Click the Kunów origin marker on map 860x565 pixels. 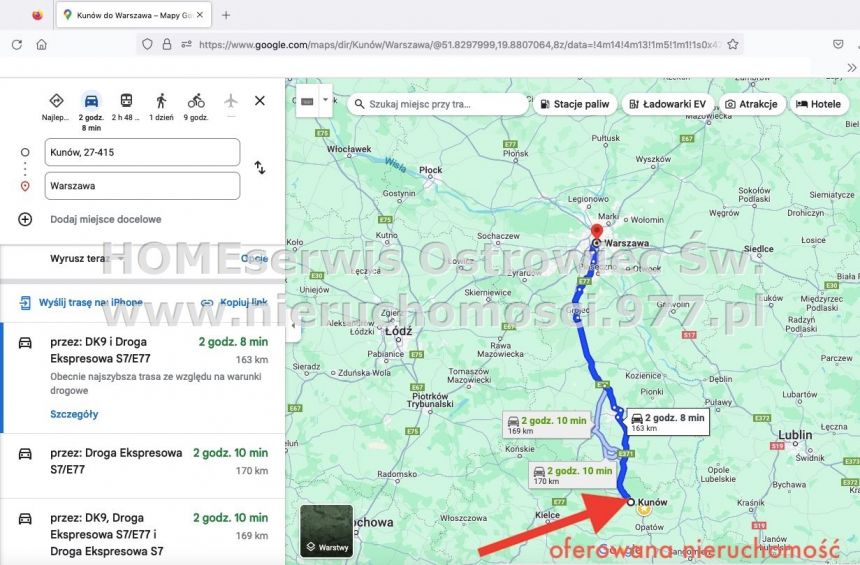631,502
